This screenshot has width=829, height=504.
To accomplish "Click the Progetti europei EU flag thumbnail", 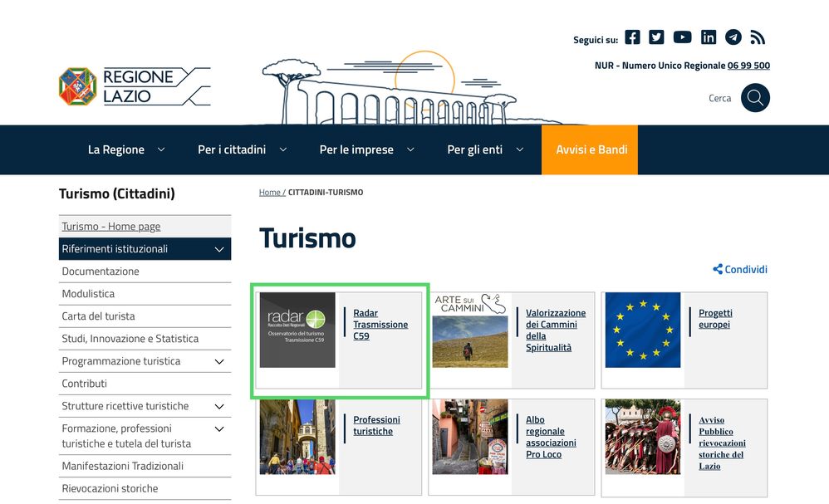I will [643, 330].
